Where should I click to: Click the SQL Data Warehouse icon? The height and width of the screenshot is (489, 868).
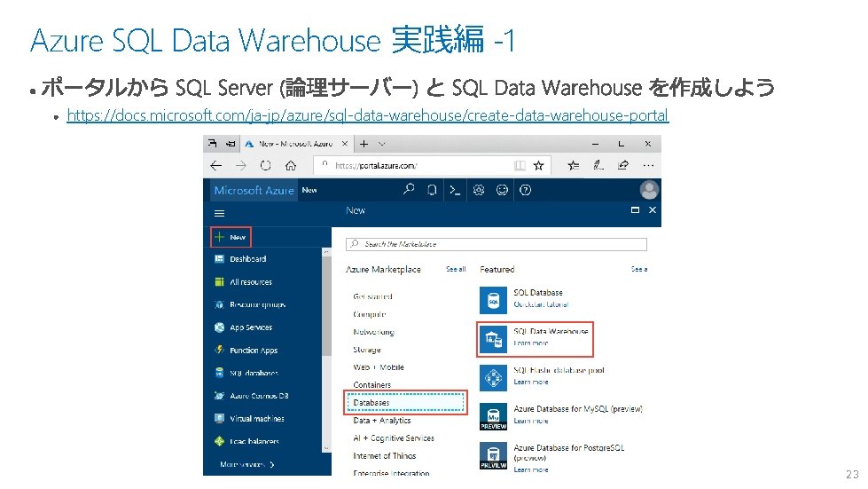coord(493,339)
